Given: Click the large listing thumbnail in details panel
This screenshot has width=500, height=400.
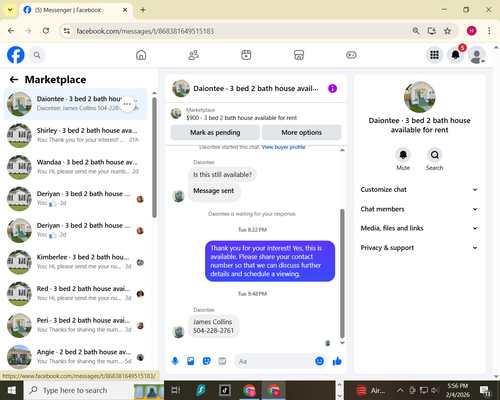Looking at the screenshot, I should coord(420,97).
